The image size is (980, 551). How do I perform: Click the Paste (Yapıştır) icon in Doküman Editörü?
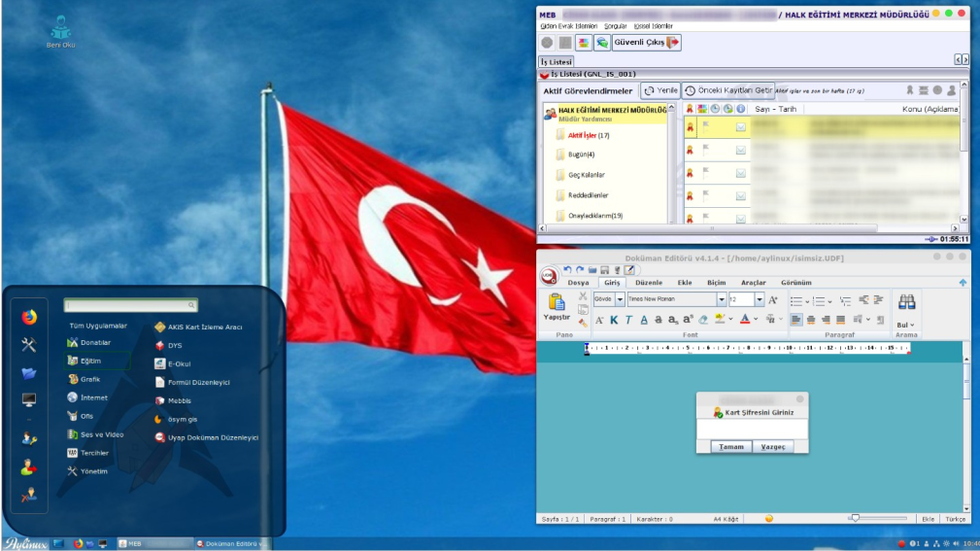(x=557, y=302)
